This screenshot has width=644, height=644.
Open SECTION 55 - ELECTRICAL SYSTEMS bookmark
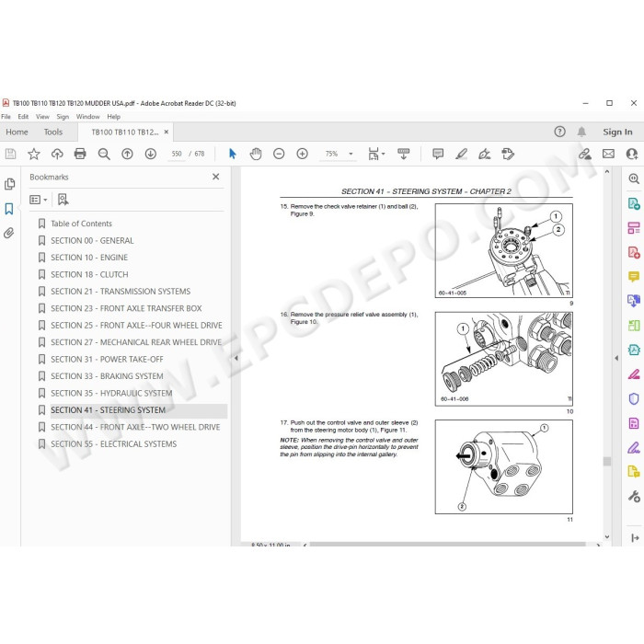pyautogui.click(x=113, y=444)
